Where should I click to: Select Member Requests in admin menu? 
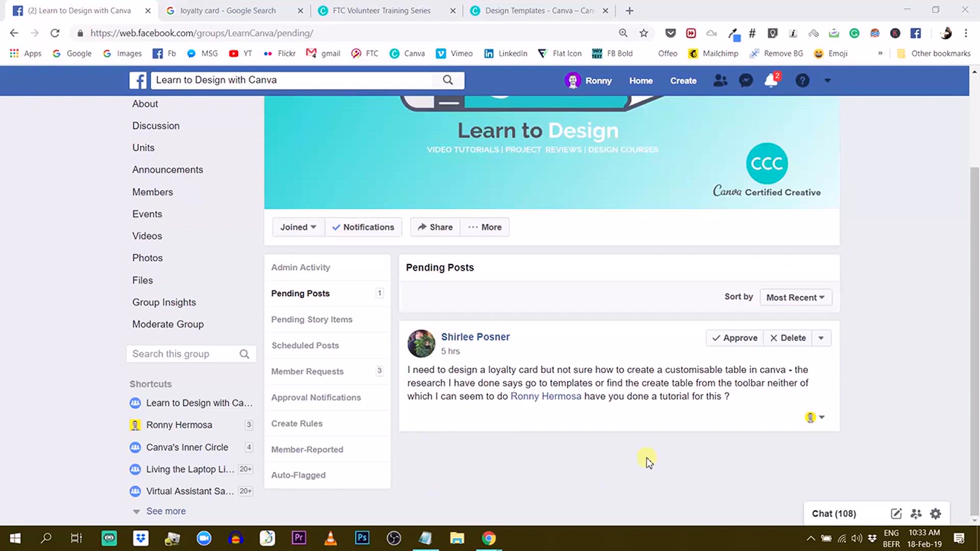click(x=327, y=371)
